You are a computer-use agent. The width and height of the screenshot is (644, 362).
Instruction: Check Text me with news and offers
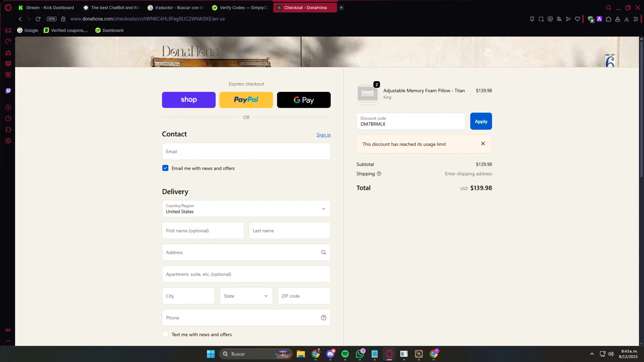coord(165,335)
